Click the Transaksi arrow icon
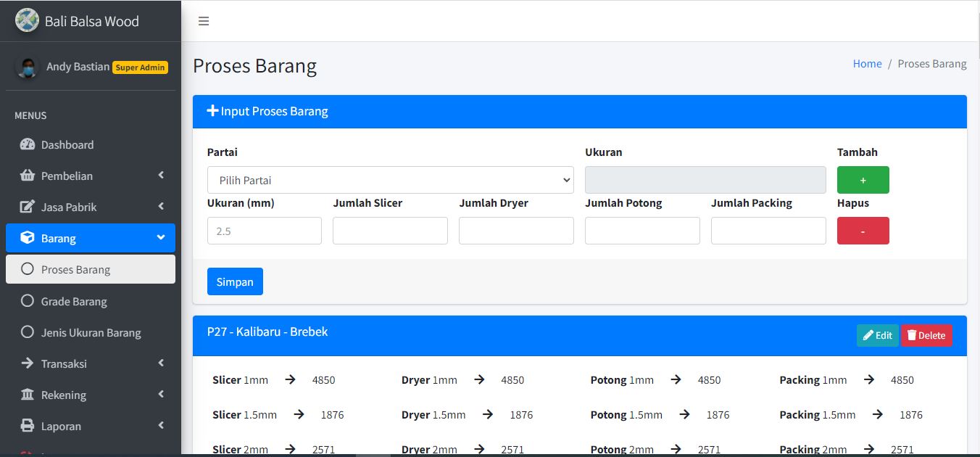 pyautogui.click(x=28, y=363)
